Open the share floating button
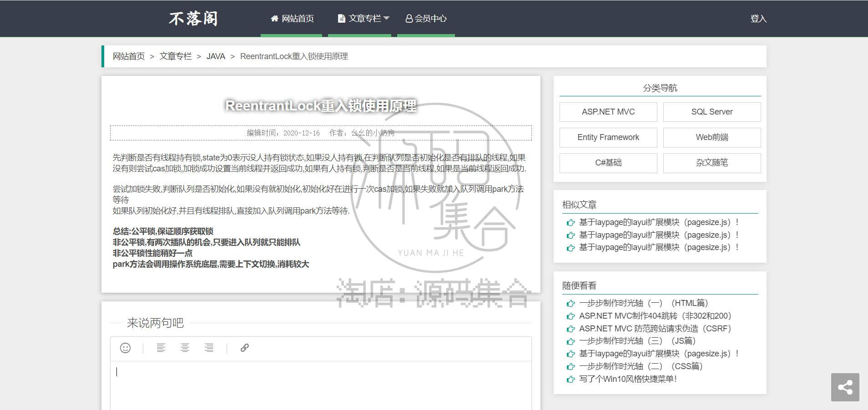This screenshot has width=868, height=410. pyautogui.click(x=845, y=387)
